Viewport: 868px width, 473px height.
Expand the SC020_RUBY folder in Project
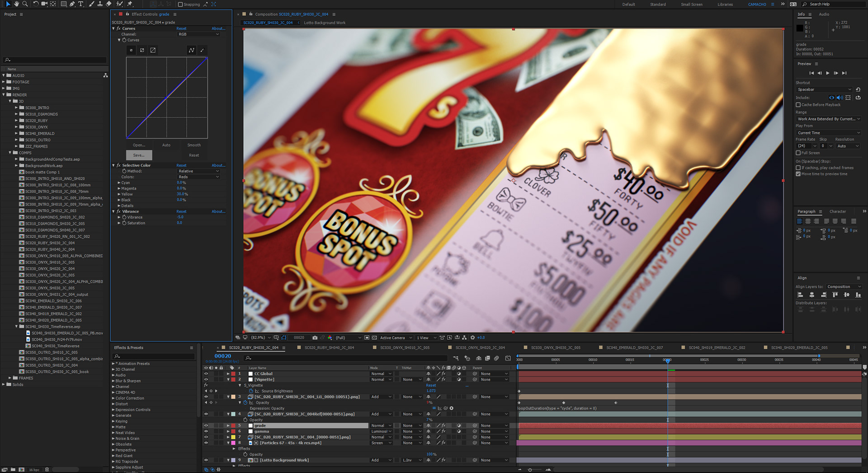16,121
